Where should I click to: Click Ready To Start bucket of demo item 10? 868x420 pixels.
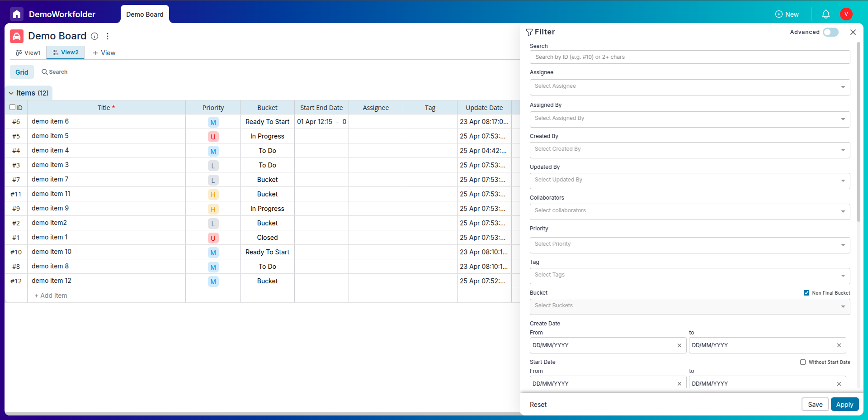267,252
